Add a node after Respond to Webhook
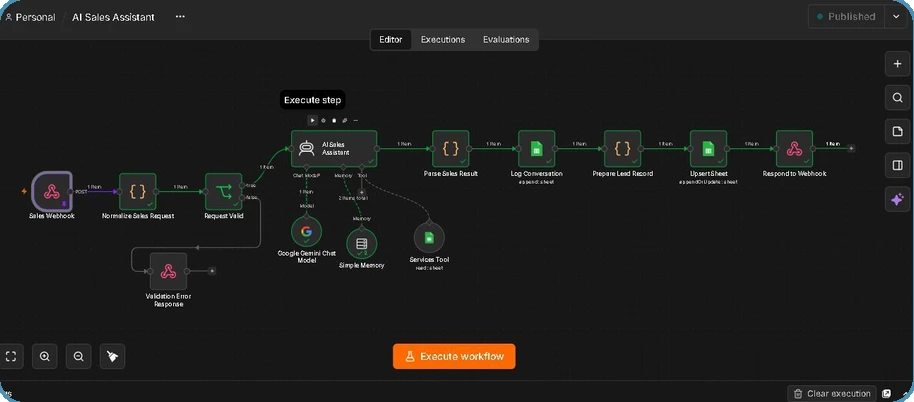Screen dimensions: 914x402 (x=851, y=149)
